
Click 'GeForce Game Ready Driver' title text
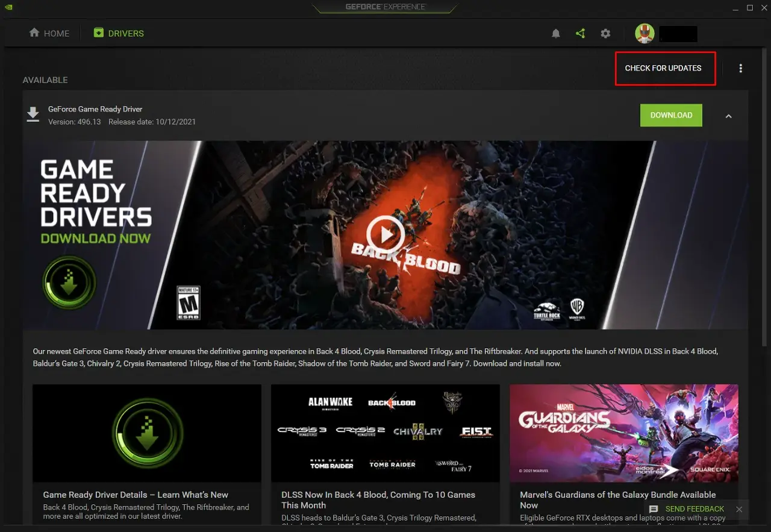coord(95,109)
